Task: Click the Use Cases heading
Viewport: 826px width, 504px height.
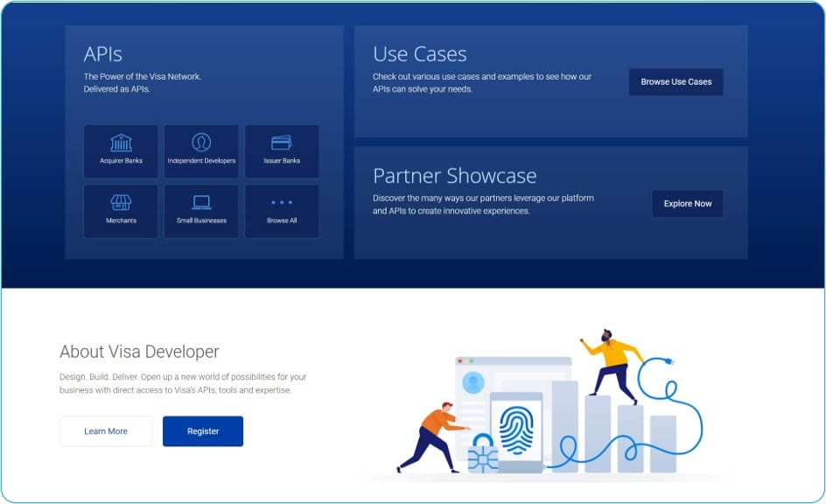Action: [x=420, y=54]
